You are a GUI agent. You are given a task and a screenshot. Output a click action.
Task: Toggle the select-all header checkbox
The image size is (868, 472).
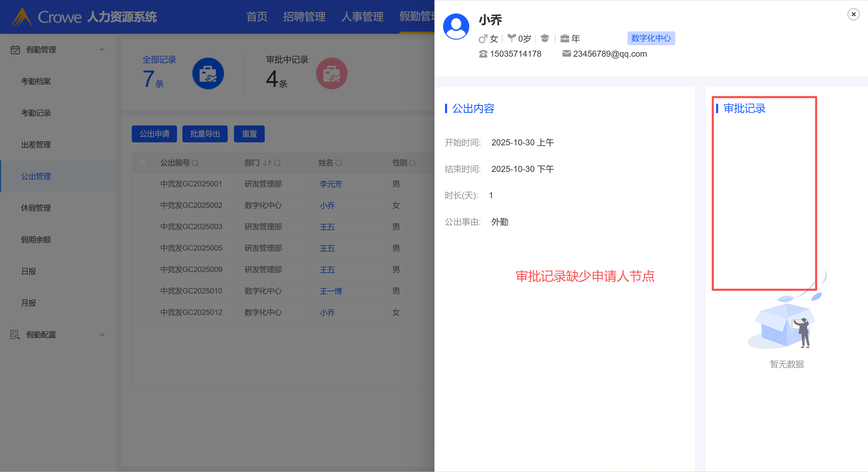pyautogui.click(x=143, y=163)
